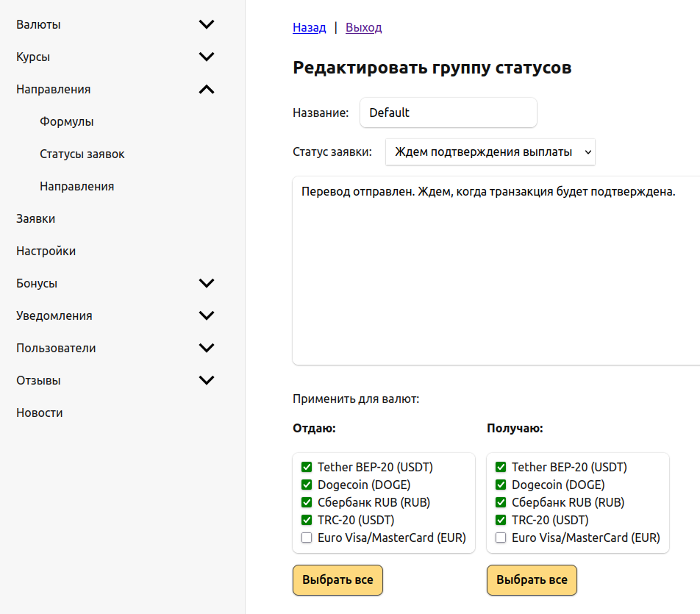Viewport: 700px width, 614px height.
Task: Toggle Сбербанк RUB checkbox under Получаю
Action: click(501, 502)
